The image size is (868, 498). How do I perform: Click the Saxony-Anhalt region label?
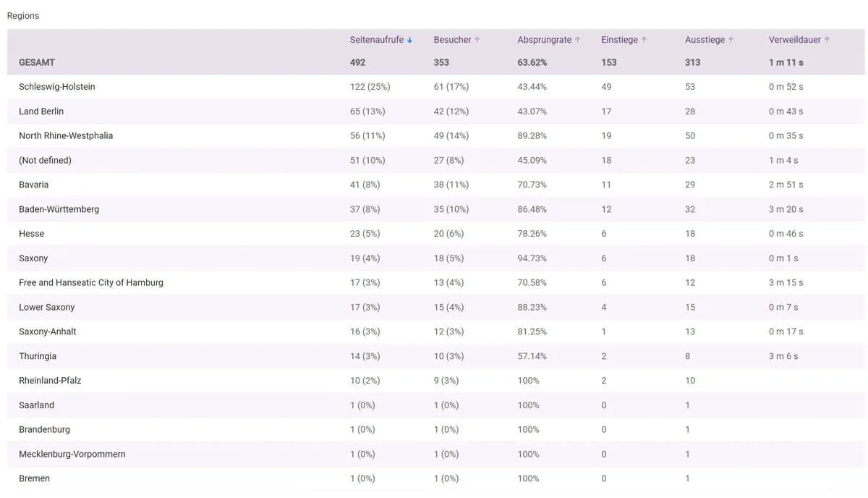pyautogui.click(x=48, y=332)
